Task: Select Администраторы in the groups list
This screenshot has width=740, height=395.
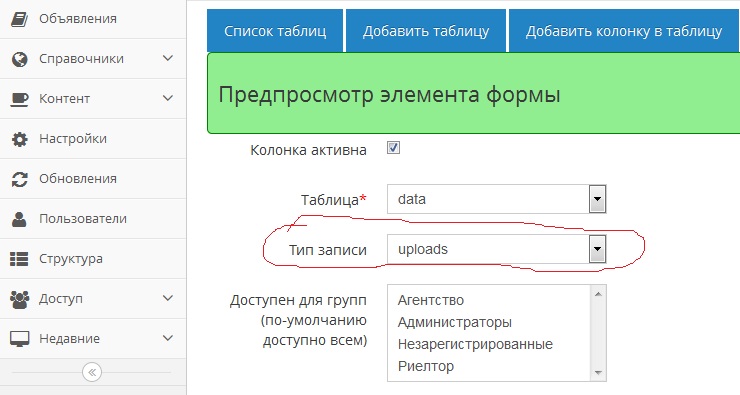Action: pos(454,322)
